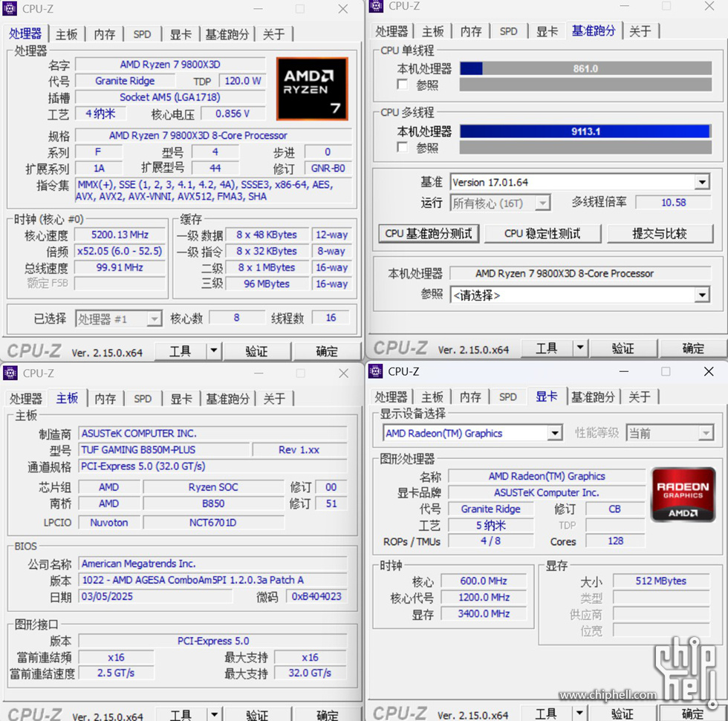Viewport: 728px width, 721px height.
Task: Open the 性能等级 当前 dropdown
Action: [706, 433]
